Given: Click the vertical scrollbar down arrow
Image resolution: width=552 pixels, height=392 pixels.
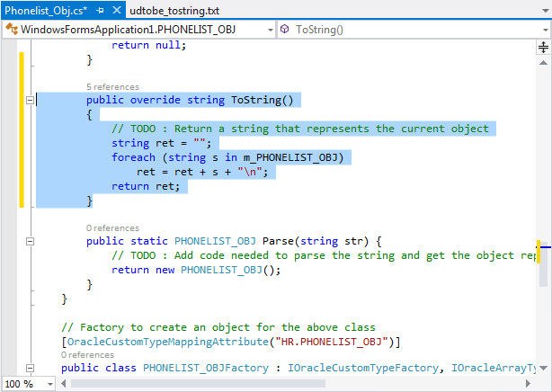Looking at the screenshot, I should 543,368.
